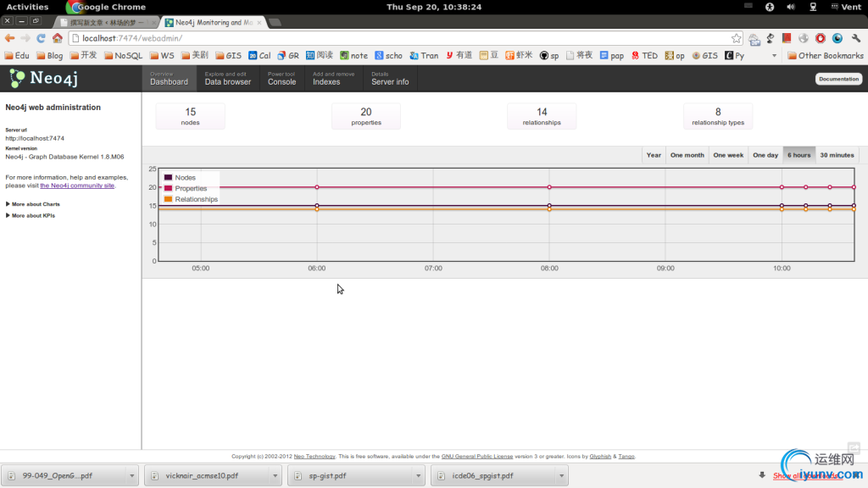Image resolution: width=868 pixels, height=488 pixels.
Task: Click the accessibility icon in top bar
Action: pyautogui.click(x=770, y=7)
